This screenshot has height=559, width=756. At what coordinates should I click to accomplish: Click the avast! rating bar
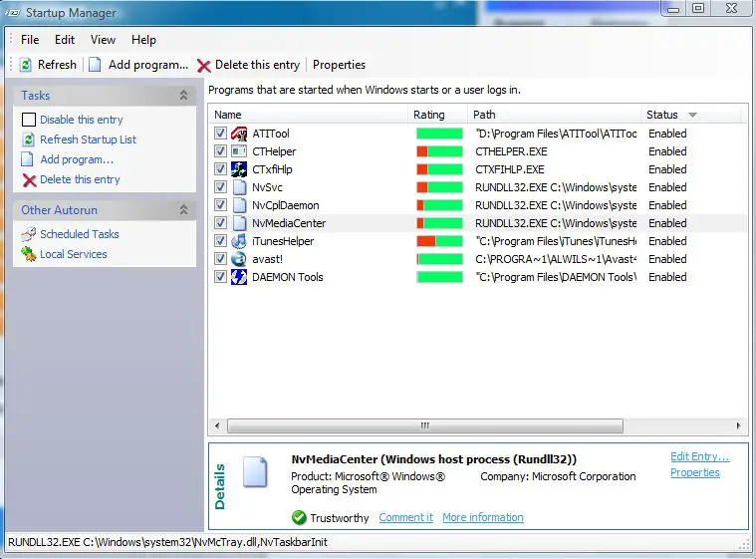tap(439, 259)
